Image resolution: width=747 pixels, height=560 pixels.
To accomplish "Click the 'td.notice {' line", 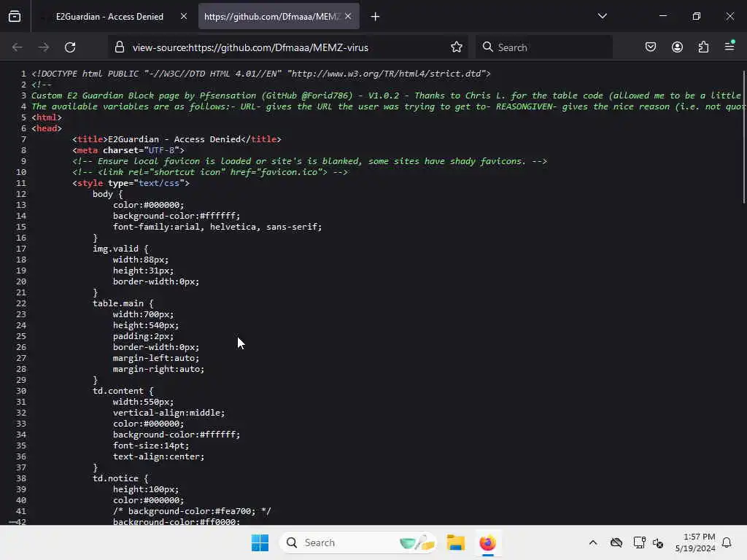I will pos(120,478).
